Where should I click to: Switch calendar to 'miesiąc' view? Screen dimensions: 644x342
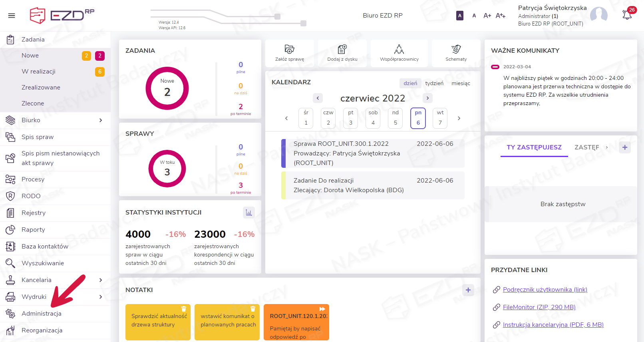(x=461, y=83)
